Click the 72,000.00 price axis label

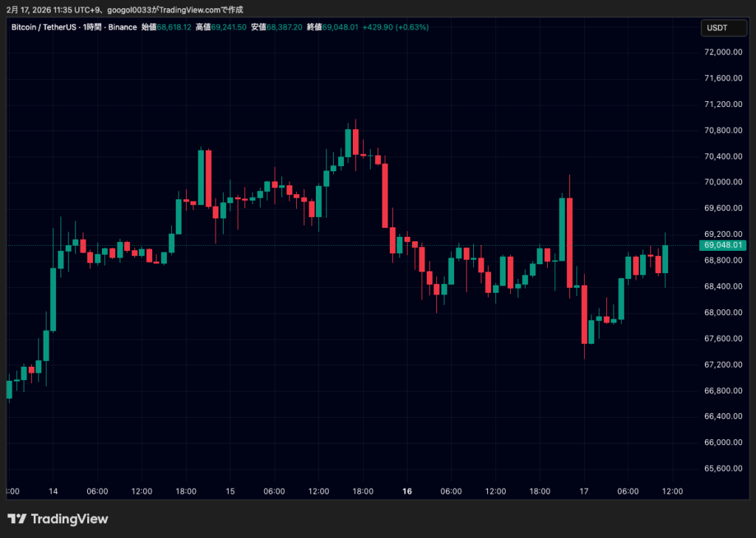click(x=723, y=52)
